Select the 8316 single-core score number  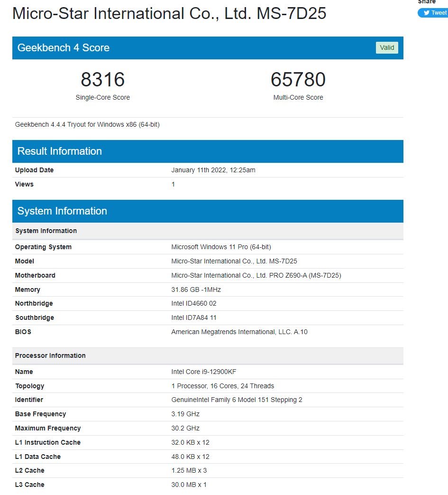(x=103, y=79)
